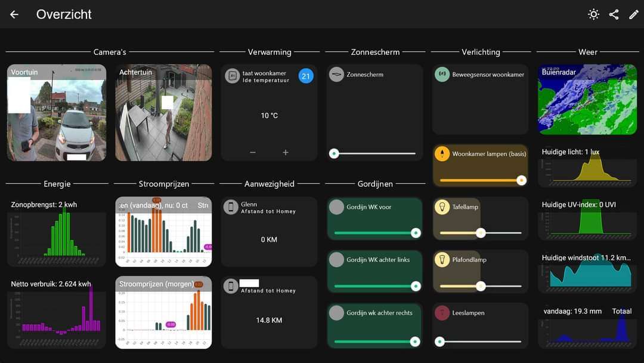Open Voortuin camera feed
Viewport: 644px width, 363px height.
(x=57, y=113)
